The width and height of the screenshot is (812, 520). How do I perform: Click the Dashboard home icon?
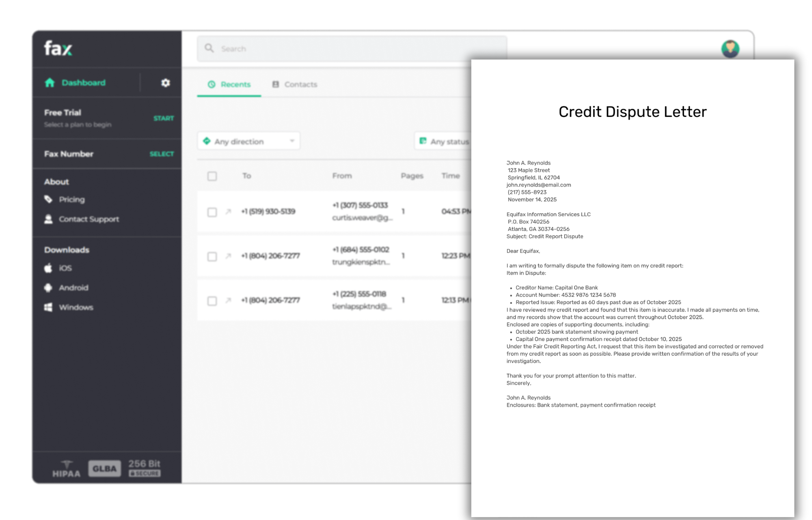click(x=50, y=83)
